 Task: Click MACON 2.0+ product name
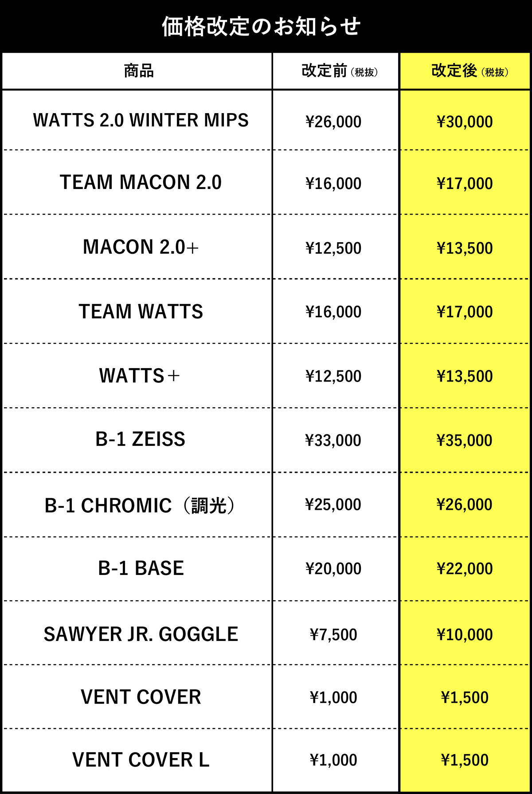(141, 247)
